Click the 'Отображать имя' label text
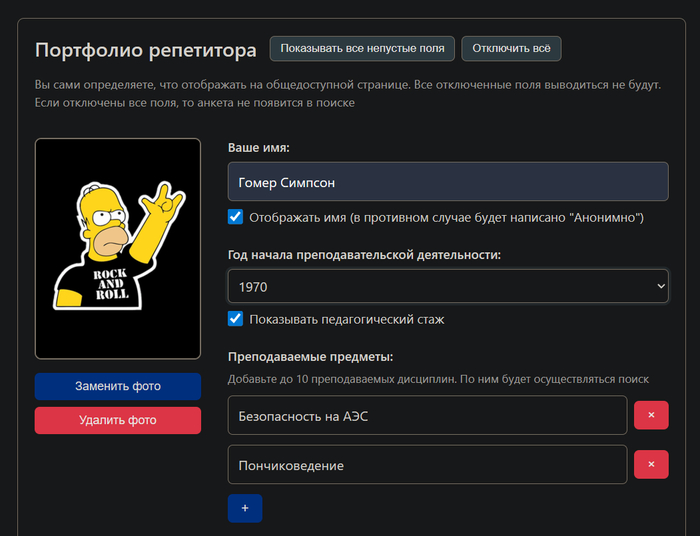700x536 pixels. pyautogui.click(x=445, y=218)
